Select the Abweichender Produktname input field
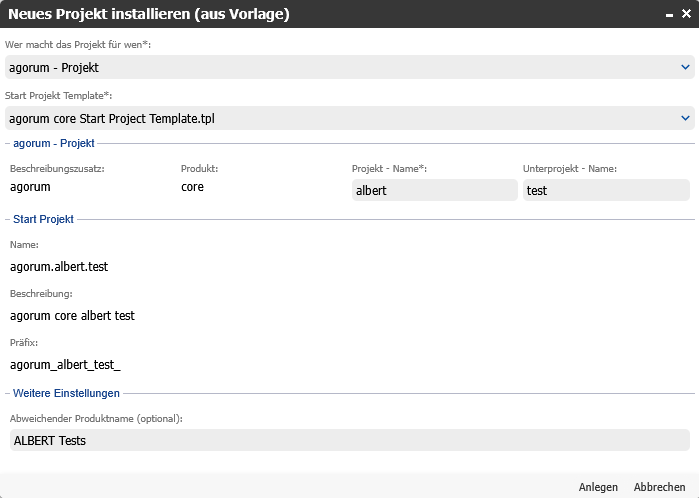 coord(348,440)
